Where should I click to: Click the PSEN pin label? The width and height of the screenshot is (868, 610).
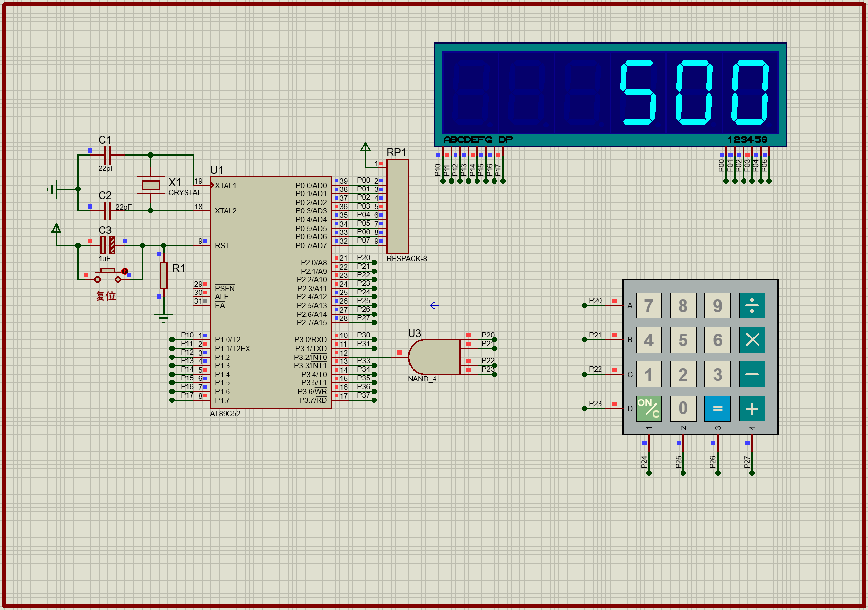click(225, 288)
